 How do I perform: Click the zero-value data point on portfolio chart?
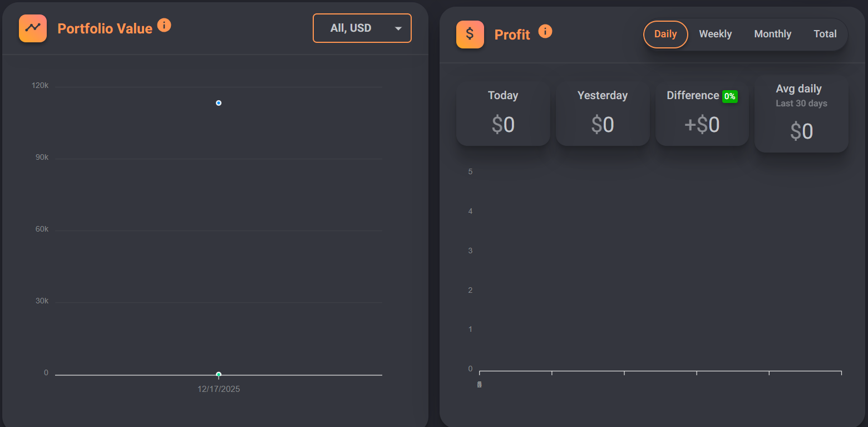(x=219, y=374)
